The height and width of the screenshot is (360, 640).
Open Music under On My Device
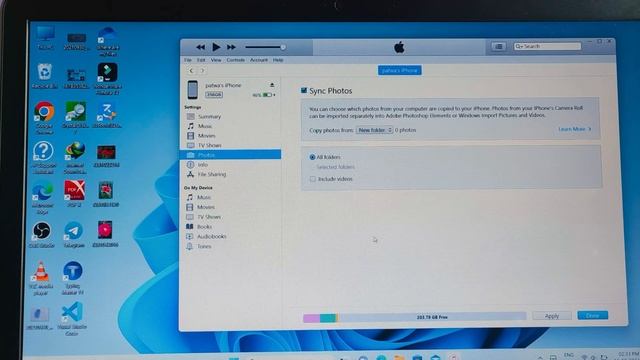[x=204, y=198]
